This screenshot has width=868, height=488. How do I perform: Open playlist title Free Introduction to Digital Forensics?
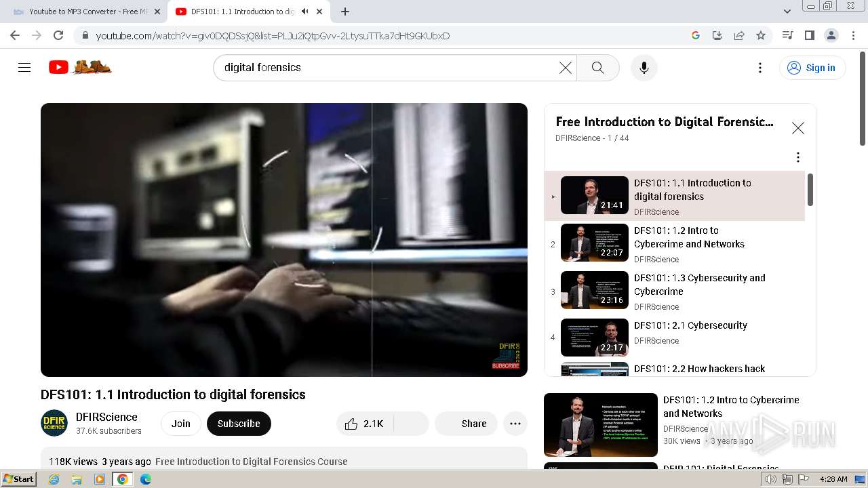point(665,122)
